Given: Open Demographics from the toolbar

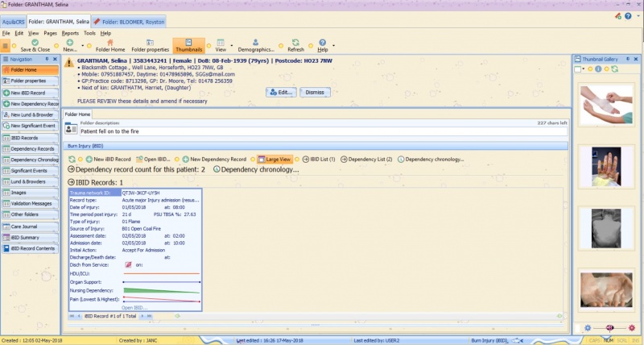Looking at the screenshot, I should pyautogui.click(x=256, y=46).
